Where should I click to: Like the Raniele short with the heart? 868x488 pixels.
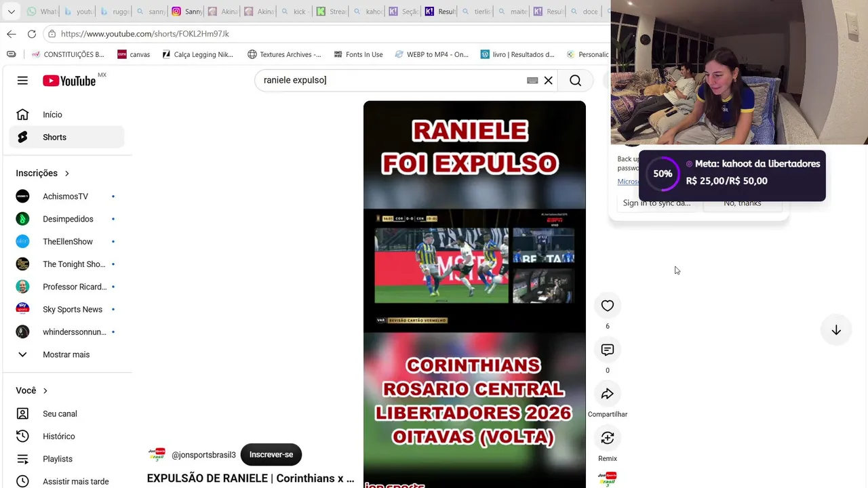[608, 306]
